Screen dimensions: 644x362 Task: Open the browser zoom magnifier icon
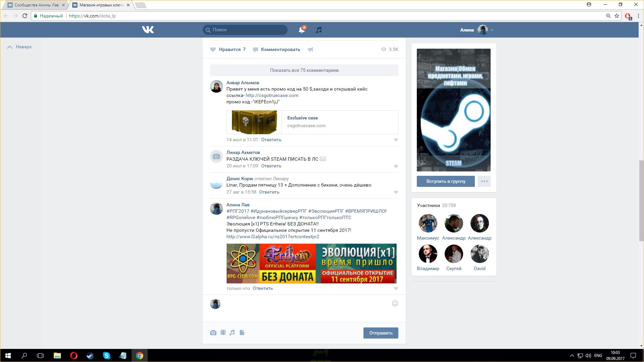(x=608, y=16)
